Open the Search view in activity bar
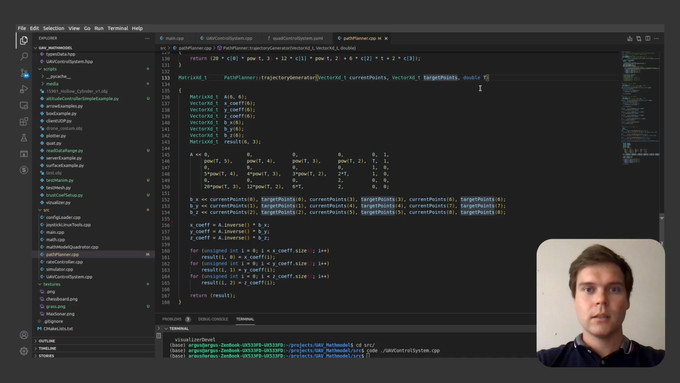This screenshot has height=383, width=680. (x=24, y=56)
